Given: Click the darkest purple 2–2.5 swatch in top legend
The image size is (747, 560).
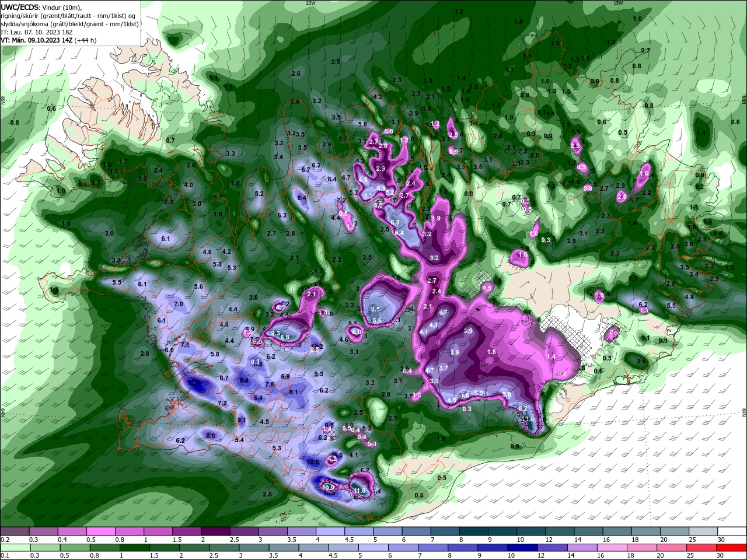Looking at the screenshot, I should pyautogui.click(x=215, y=531).
